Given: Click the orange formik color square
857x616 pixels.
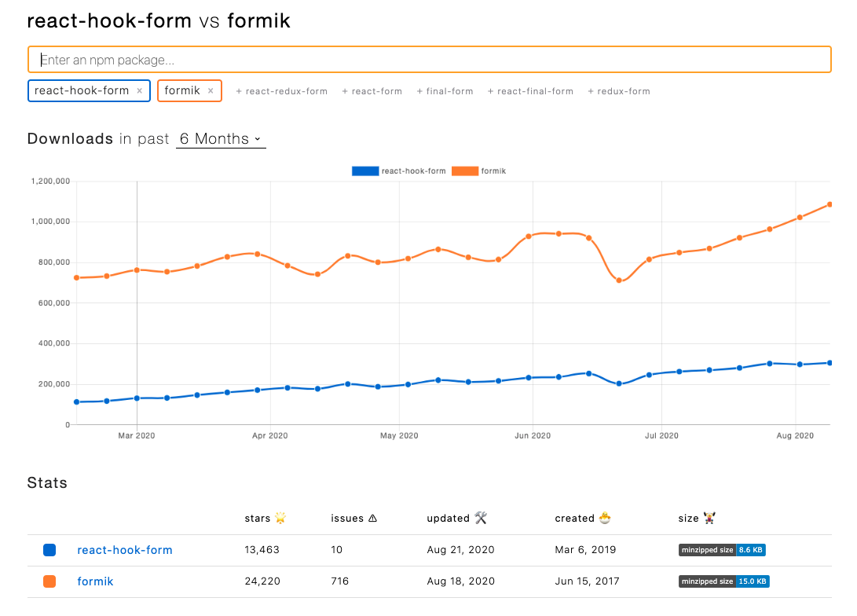Looking at the screenshot, I should [x=49, y=581].
